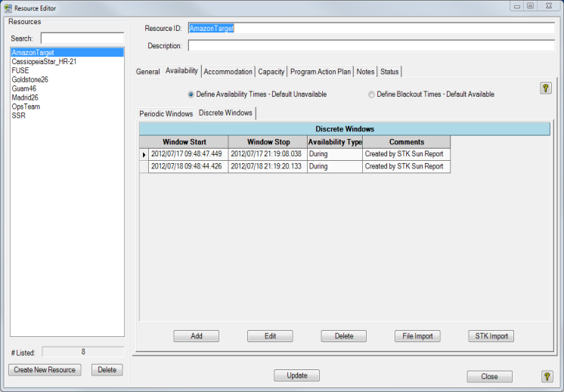Click the Description text field
Image resolution: width=564 pixels, height=392 pixels.
[x=370, y=45]
